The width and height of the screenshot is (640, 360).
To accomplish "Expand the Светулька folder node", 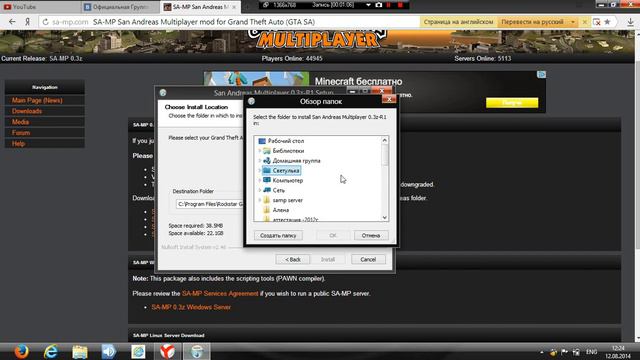I will tap(260, 170).
